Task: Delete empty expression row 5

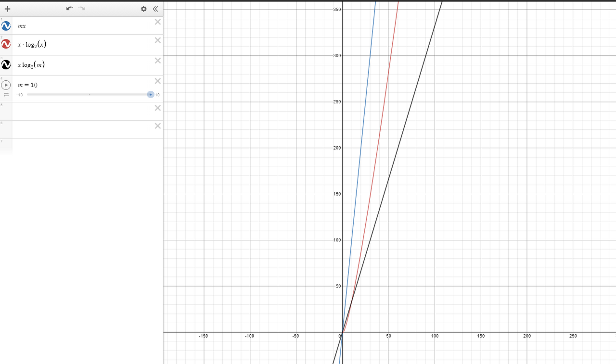Action: pos(158,108)
